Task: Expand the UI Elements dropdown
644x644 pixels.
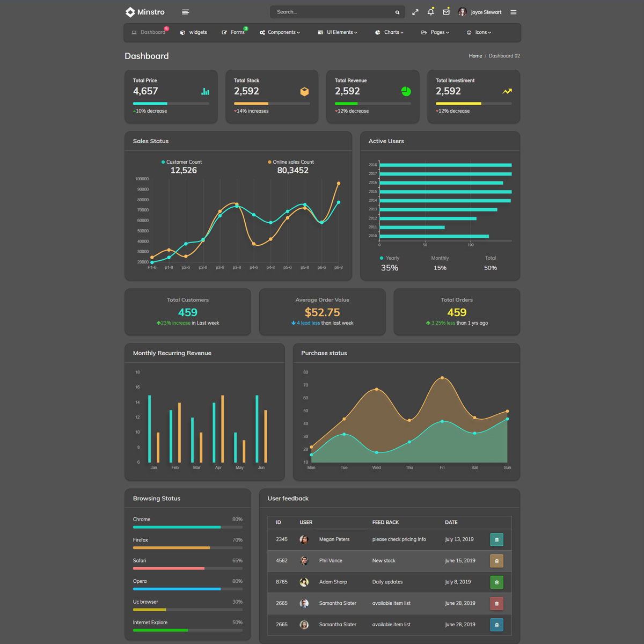Action: (x=338, y=32)
